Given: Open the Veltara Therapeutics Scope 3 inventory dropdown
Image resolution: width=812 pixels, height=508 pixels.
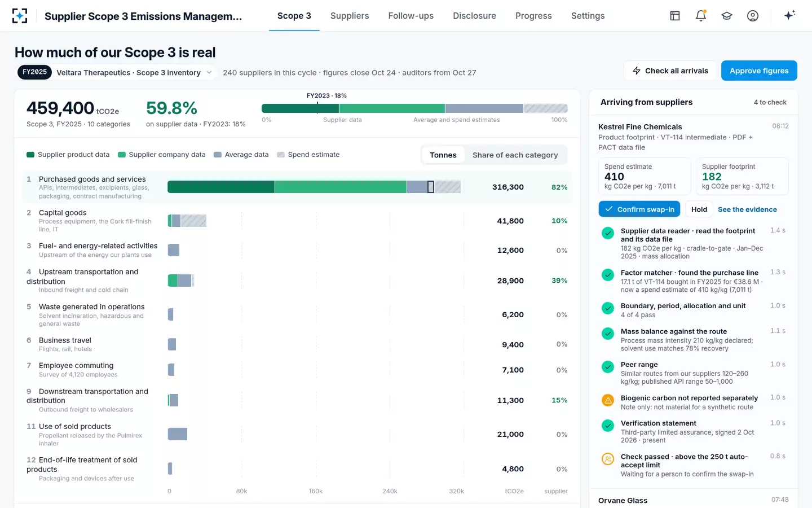Looking at the screenshot, I should [x=117, y=72].
